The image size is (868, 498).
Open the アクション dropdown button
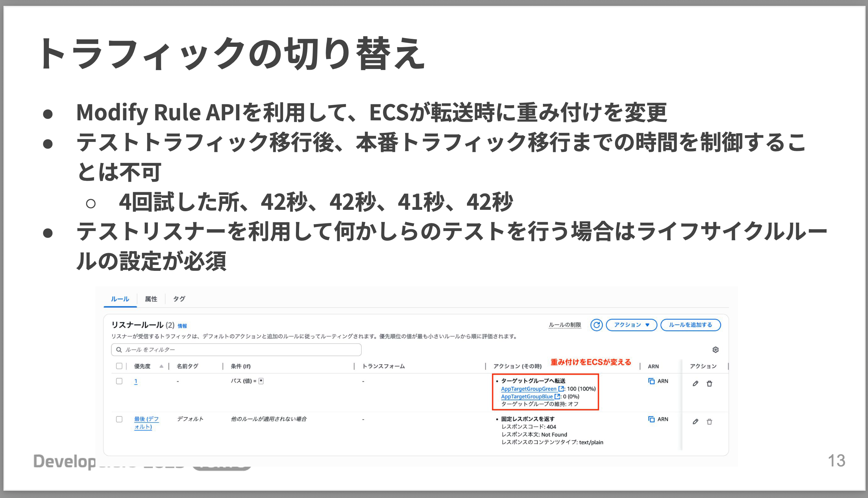pyautogui.click(x=631, y=325)
